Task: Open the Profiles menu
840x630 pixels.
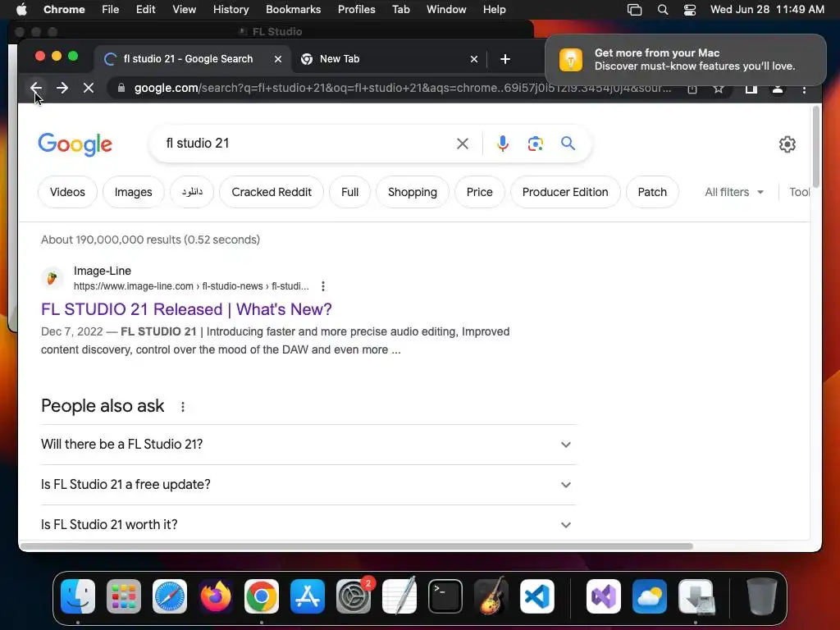Action: coord(356,10)
